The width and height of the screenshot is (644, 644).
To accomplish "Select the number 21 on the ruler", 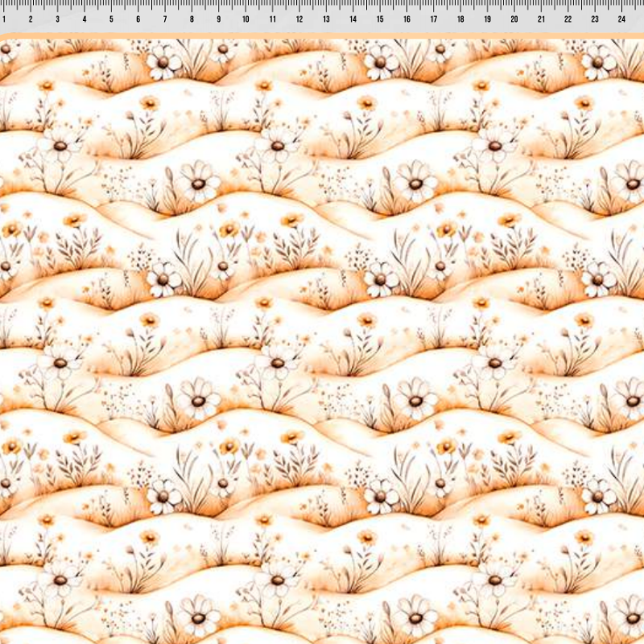I will pos(541,19).
